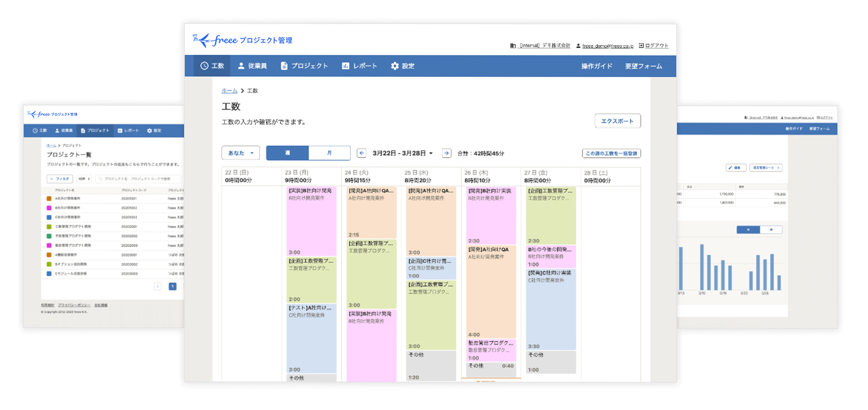Open 利用規約 footer link

(48, 305)
